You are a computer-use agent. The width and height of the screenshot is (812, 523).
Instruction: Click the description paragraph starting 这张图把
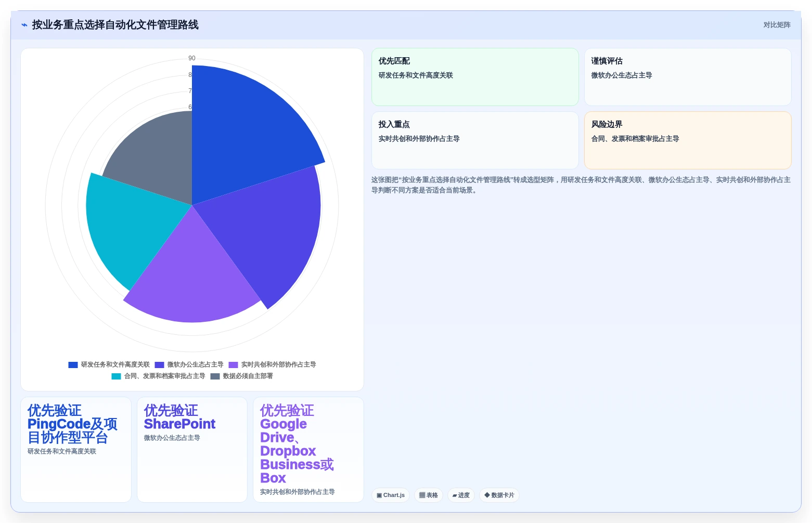(x=581, y=185)
